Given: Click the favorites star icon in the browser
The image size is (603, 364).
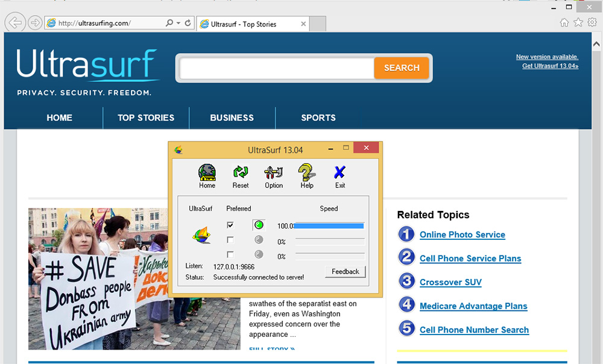Looking at the screenshot, I should (x=578, y=22).
